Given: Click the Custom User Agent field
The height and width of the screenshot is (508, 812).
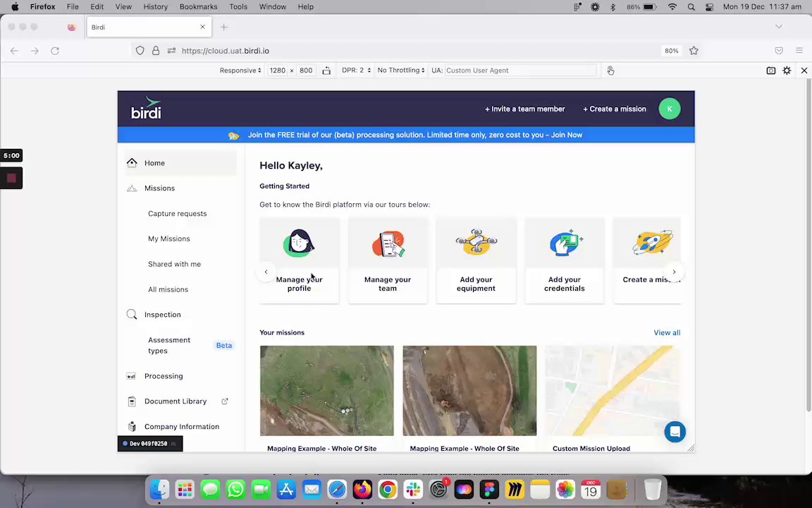Looking at the screenshot, I should (519, 71).
